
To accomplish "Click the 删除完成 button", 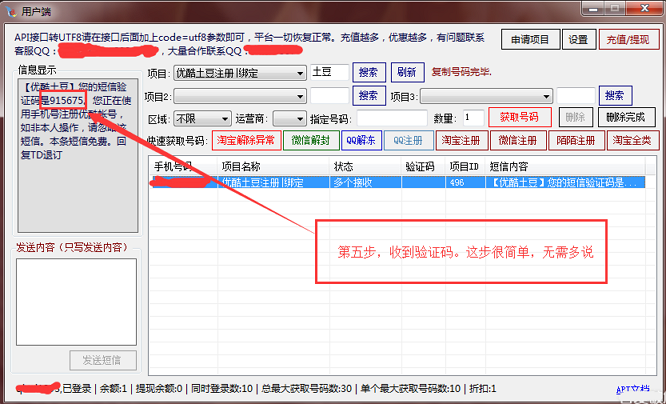I will (626, 117).
